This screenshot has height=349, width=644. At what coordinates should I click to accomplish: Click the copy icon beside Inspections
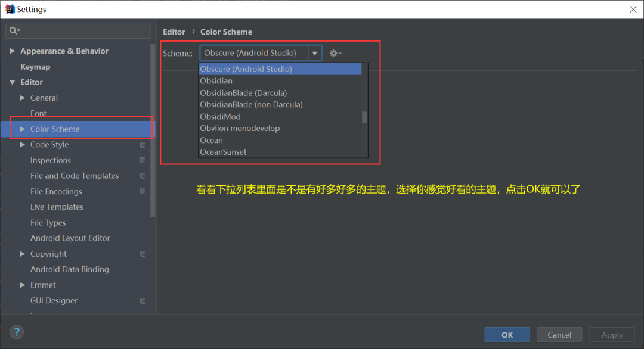pos(143,160)
